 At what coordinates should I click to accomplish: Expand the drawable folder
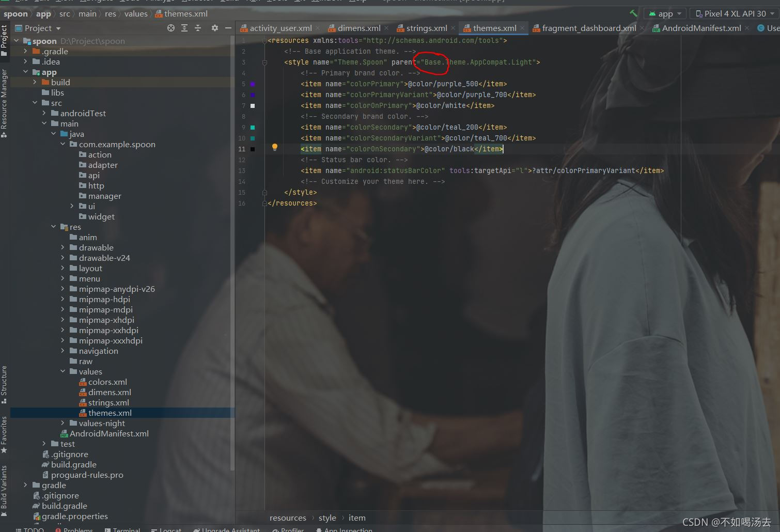(x=63, y=247)
